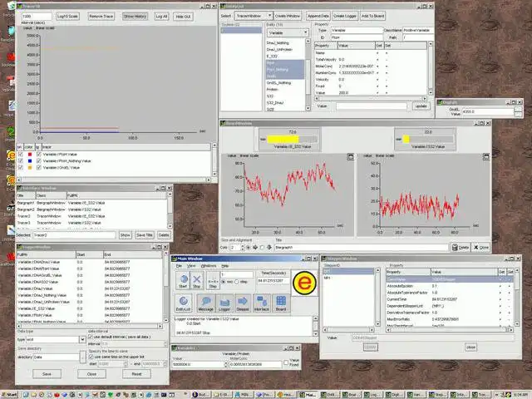
Task: Click red color swatch for DnaK trace
Action: (x=30, y=155)
